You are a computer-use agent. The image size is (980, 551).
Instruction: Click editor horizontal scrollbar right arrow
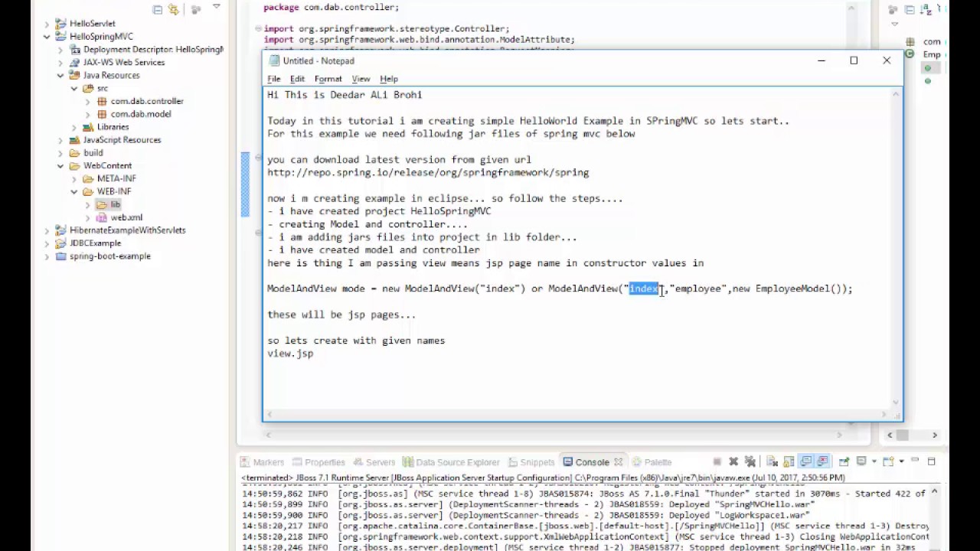tap(839, 435)
